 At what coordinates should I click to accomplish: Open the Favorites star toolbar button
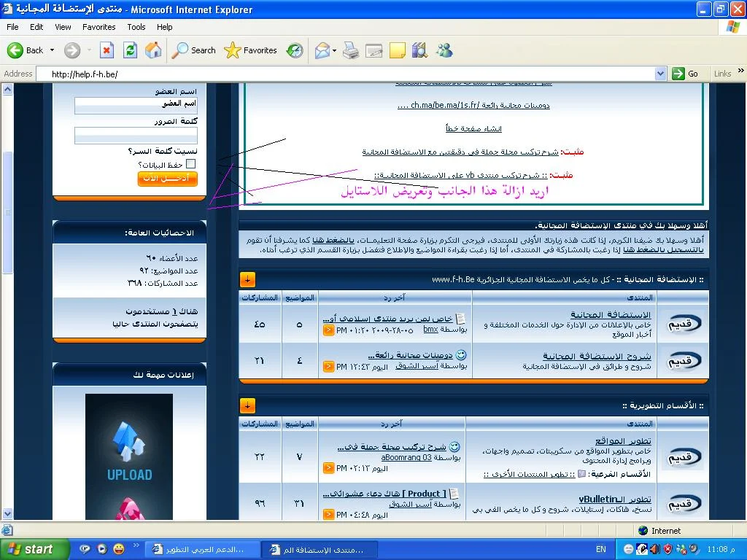tap(251, 50)
